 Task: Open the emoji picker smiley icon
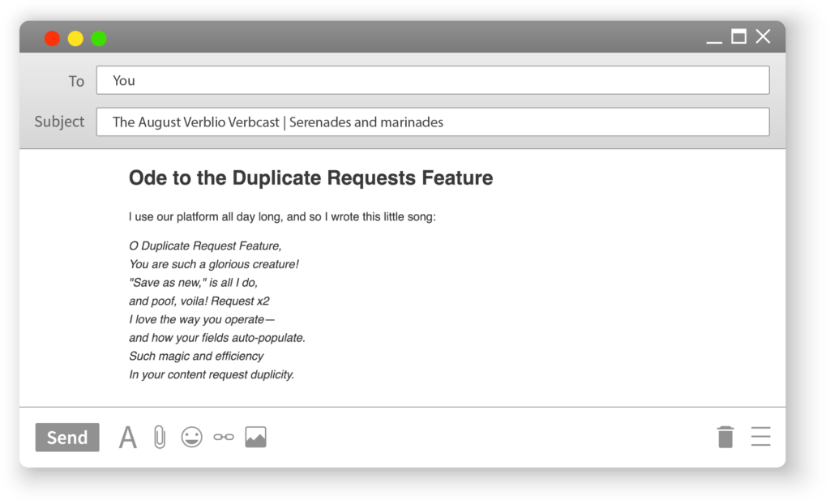191,438
